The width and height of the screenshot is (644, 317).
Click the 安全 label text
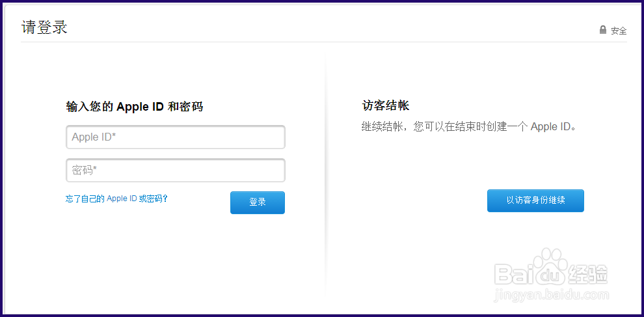click(619, 31)
